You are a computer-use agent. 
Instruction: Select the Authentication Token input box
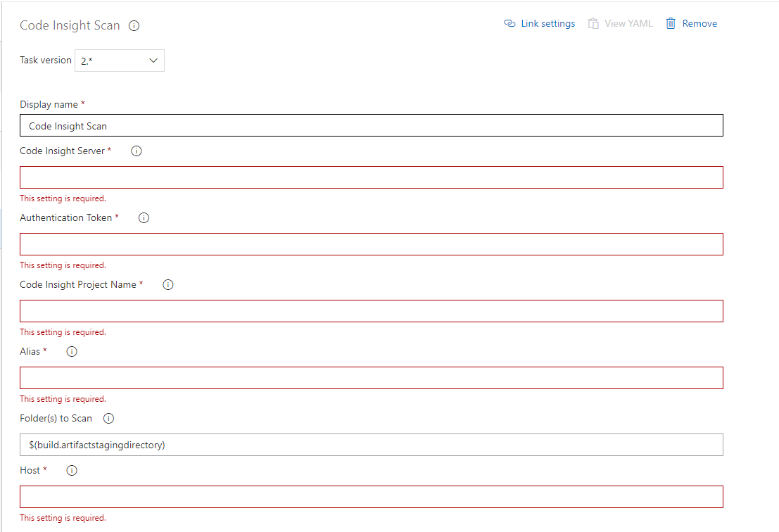(371, 244)
